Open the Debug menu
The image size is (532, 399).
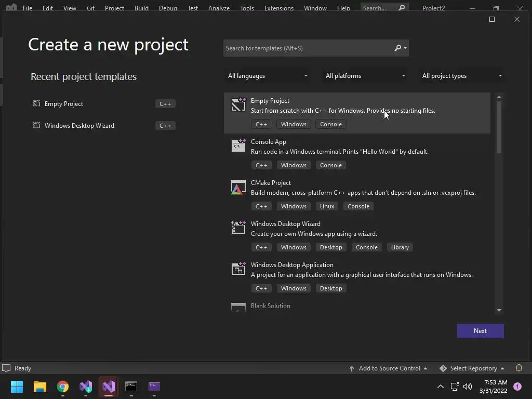pos(168,8)
